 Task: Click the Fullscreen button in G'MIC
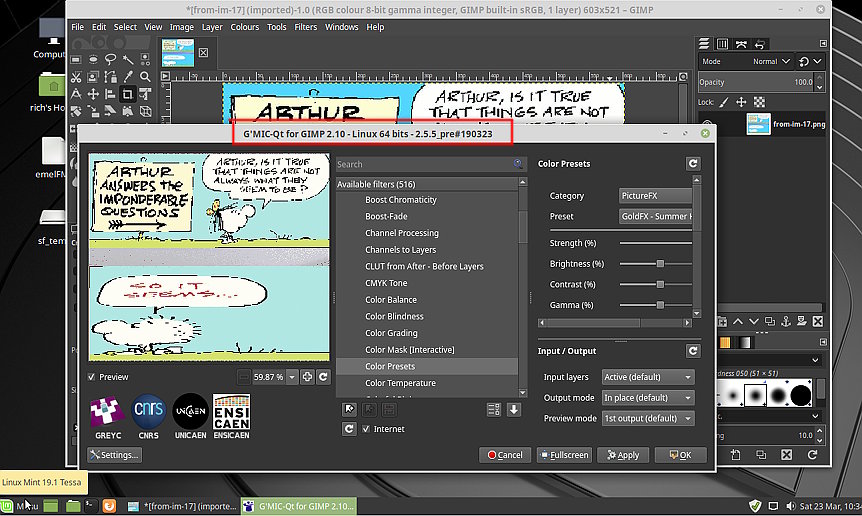point(564,455)
